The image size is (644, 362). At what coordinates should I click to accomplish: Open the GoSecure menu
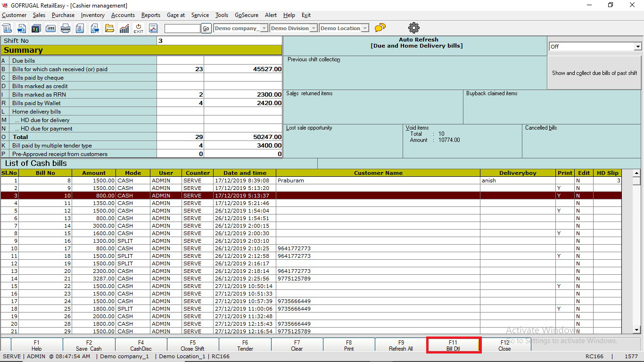(247, 15)
